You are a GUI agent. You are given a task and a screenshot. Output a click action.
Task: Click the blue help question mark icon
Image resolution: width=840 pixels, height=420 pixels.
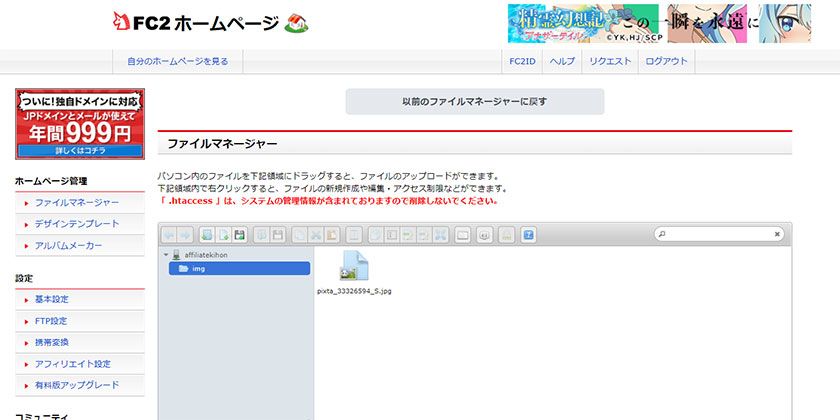pyautogui.click(x=528, y=235)
